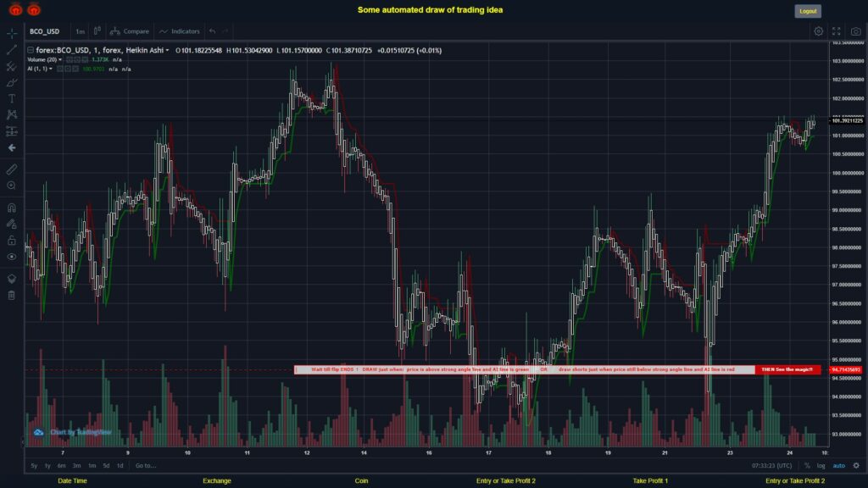This screenshot has height=488, width=868.
Task: Collapse the chart legend box icon
Action: coord(31,50)
